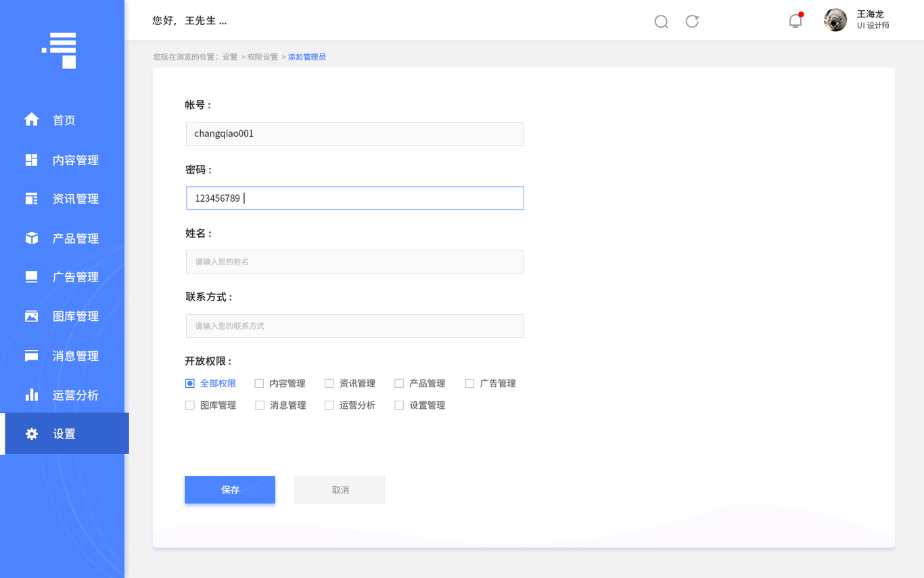The width and height of the screenshot is (924, 578).
Task: Click the 资讯管理 news icon
Action: pos(31,198)
